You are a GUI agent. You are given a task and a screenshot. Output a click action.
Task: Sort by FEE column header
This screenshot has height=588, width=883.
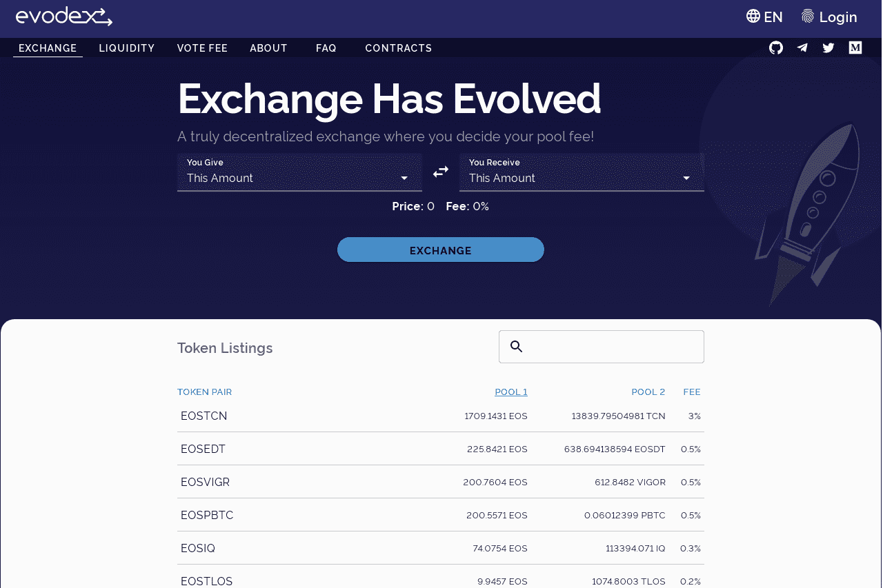[x=692, y=392]
